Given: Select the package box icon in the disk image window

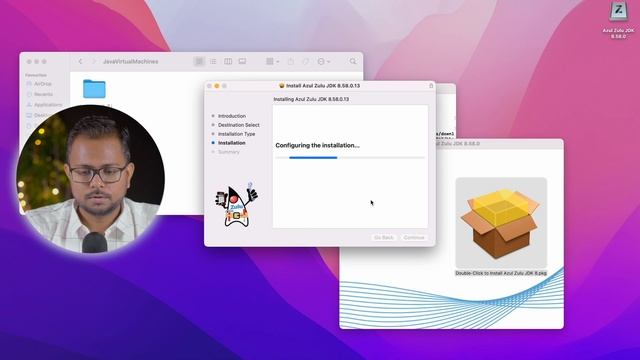Looking at the screenshot, I should coord(501,223).
